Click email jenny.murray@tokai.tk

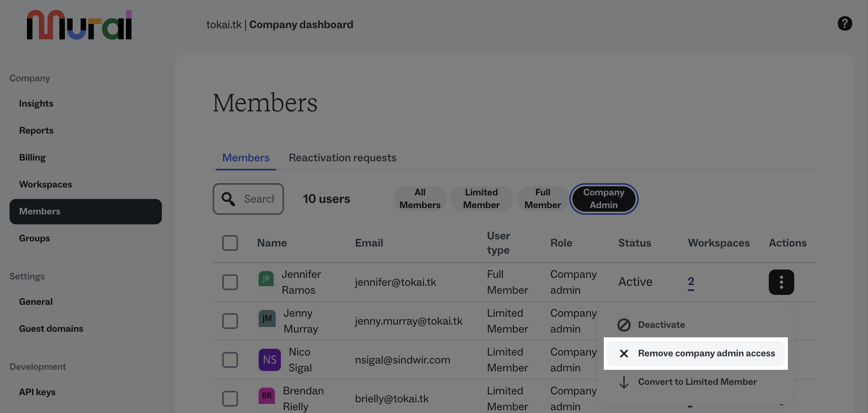[x=409, y=321]
